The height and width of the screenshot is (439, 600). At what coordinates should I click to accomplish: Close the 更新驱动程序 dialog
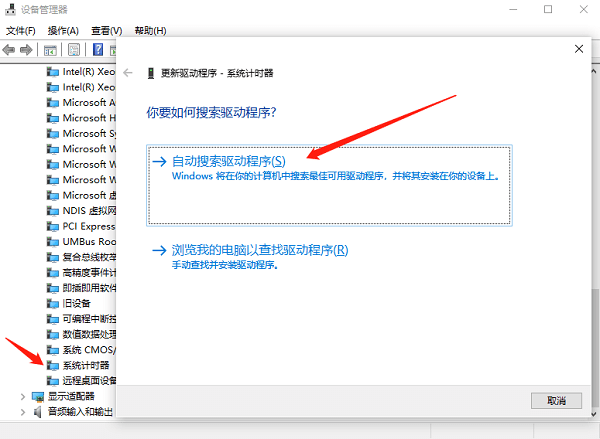(x=579, y=48)
